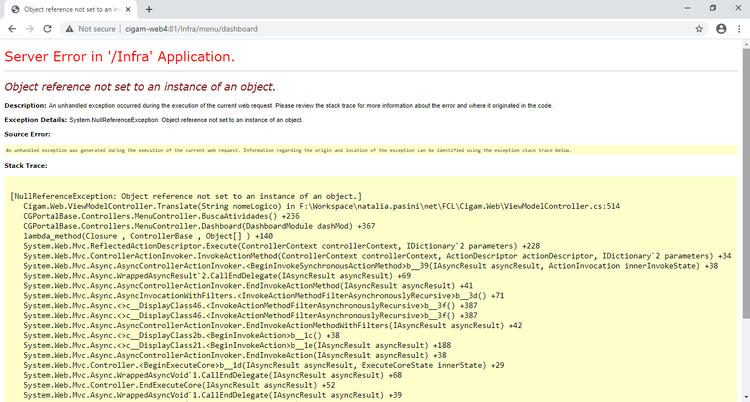Go back using the browser back arrow

12,29
